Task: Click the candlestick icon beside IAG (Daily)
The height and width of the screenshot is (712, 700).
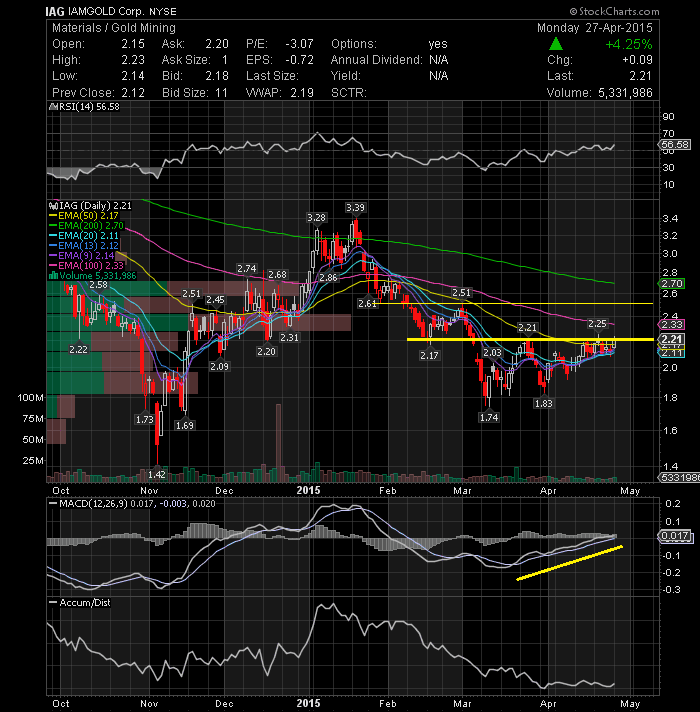Action: tap(53, 206)
